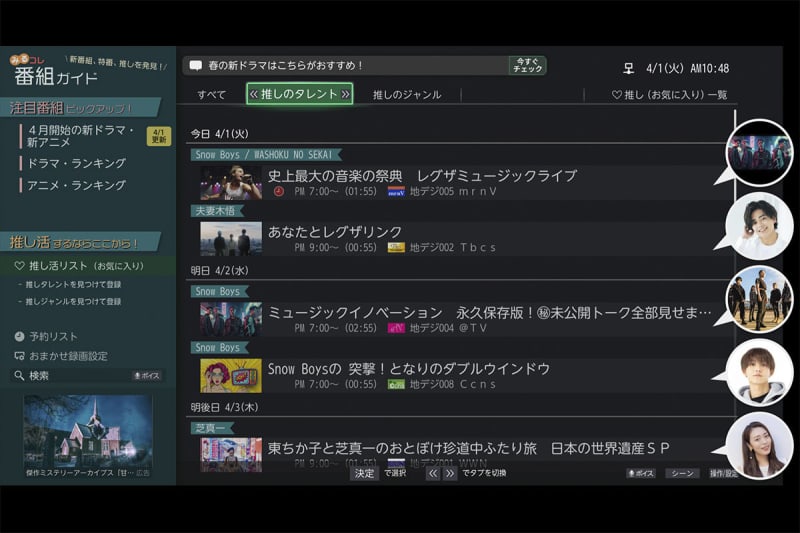Click the speech bubble icon beside 春の新ドラマ
This screenshot has height=533, width=800.
(x=195, y=66)
